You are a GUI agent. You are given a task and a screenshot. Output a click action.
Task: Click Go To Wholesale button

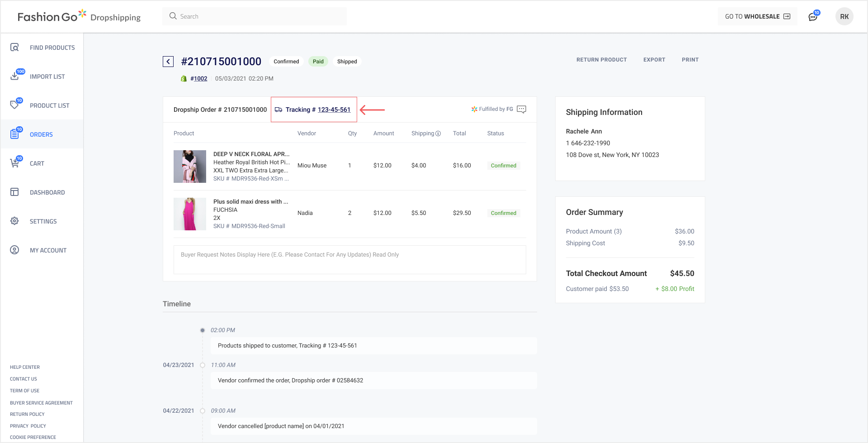point(757,17)
